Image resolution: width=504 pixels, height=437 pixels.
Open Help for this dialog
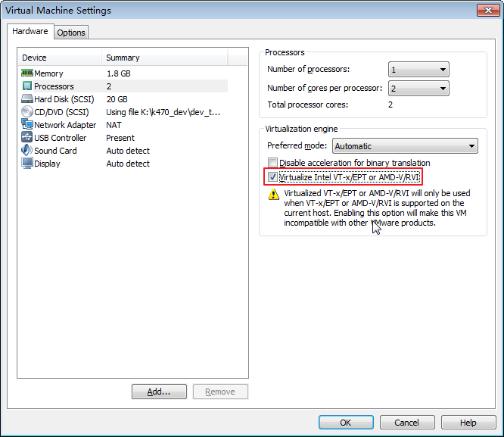point(468,423)
